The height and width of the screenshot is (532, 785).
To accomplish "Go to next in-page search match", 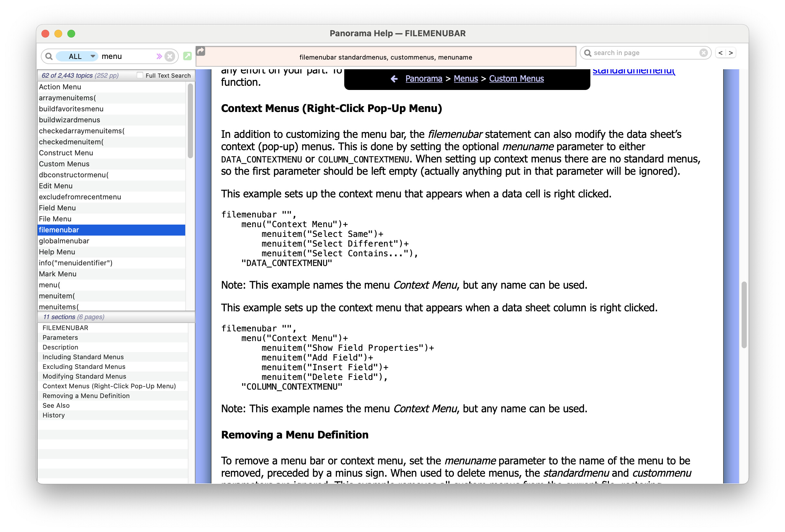I will coord(731,53).
